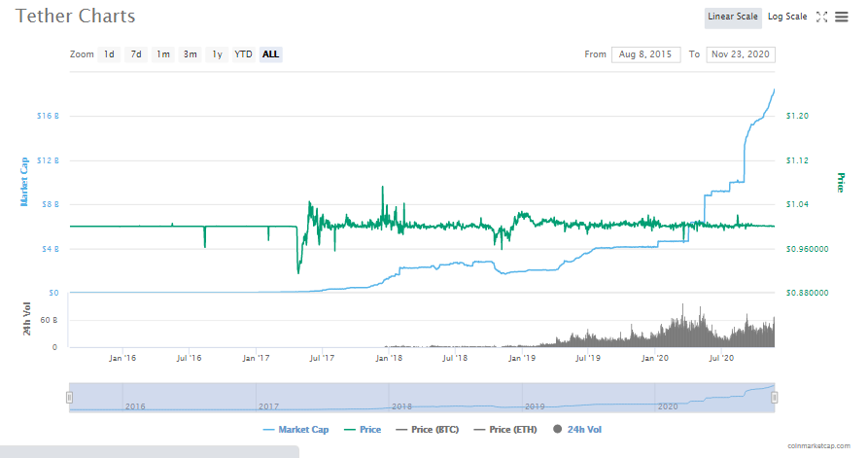Click the Jan '19 x-axis label
Image resolution: width=868 pixels, height=458 pixels.
pos(522,358)
